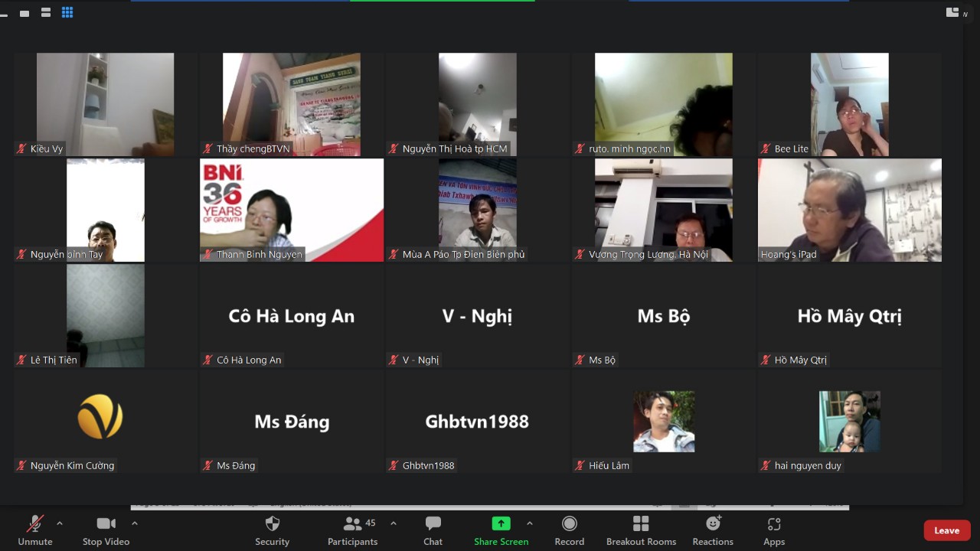980x551 pixels.
Task: Unmute the microphone
Action: coord(35,530)
